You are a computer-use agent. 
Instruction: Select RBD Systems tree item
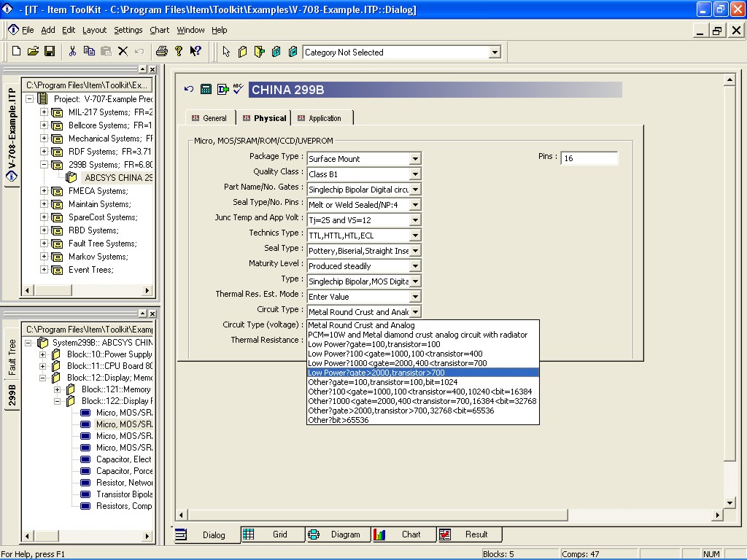pyautogui.click(x=93, y=230)
